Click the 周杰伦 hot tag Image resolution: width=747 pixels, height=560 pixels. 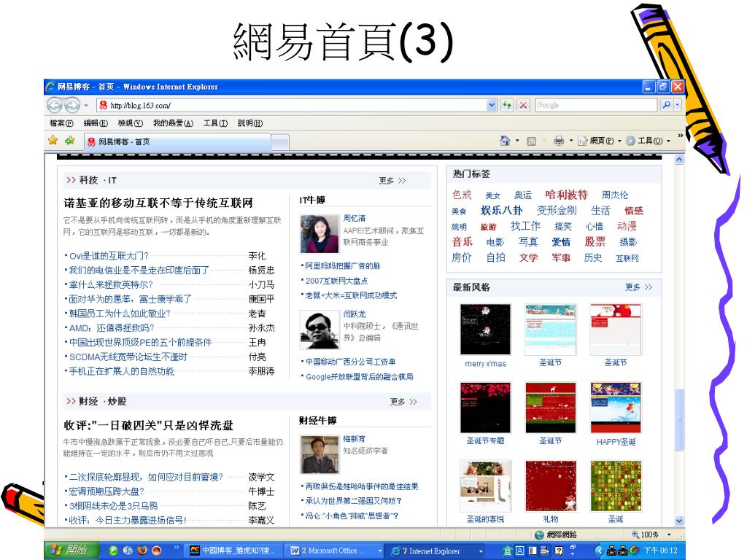click(x=614, y=195)
